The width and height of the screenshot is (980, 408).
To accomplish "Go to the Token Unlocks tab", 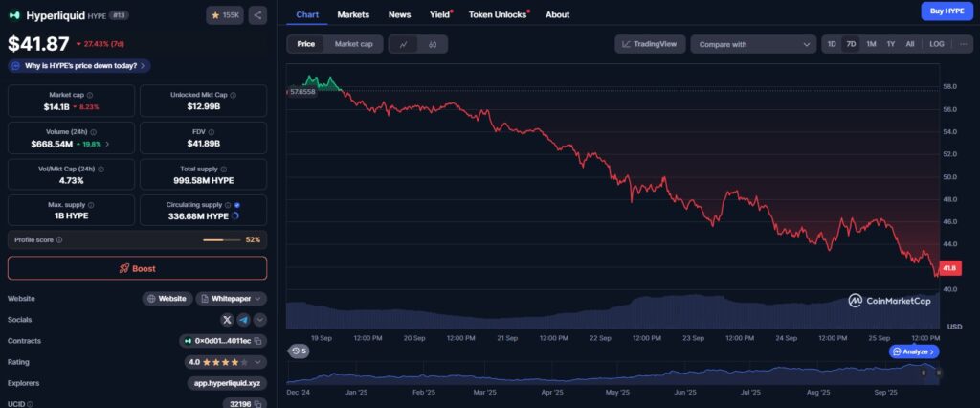I will point(497,14).
